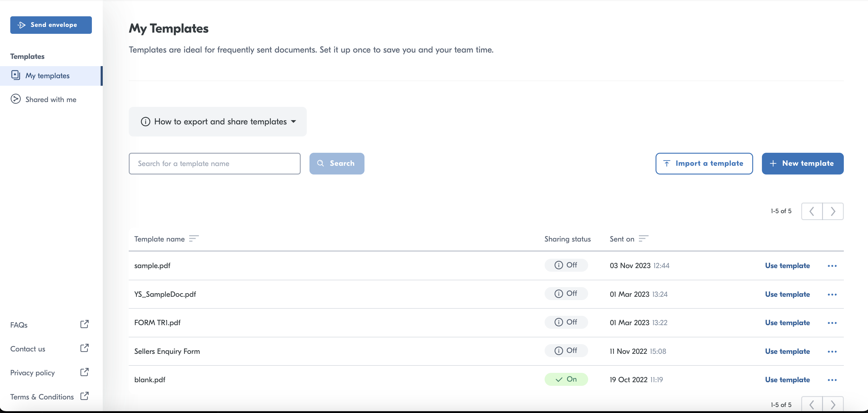Open more options menu for FORM TR1.pdf
Image resolution: width=868 pixels, height=413 pixels.
(x=832, y=323)
